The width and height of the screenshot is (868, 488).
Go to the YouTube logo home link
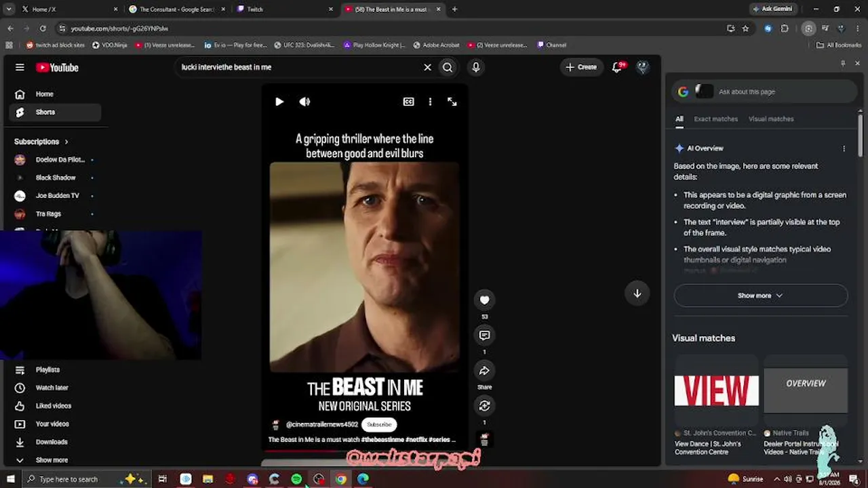point(57,67)
